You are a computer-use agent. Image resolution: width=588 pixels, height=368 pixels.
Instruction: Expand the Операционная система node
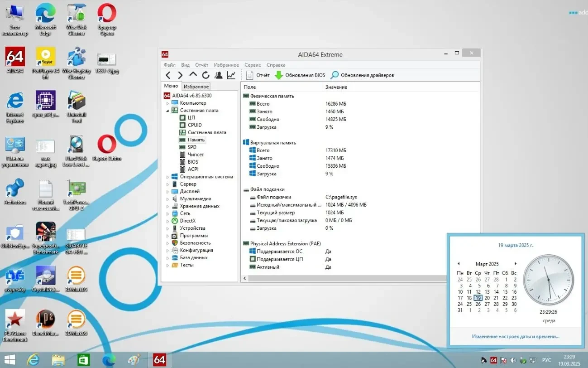click(x=167, y=177)
